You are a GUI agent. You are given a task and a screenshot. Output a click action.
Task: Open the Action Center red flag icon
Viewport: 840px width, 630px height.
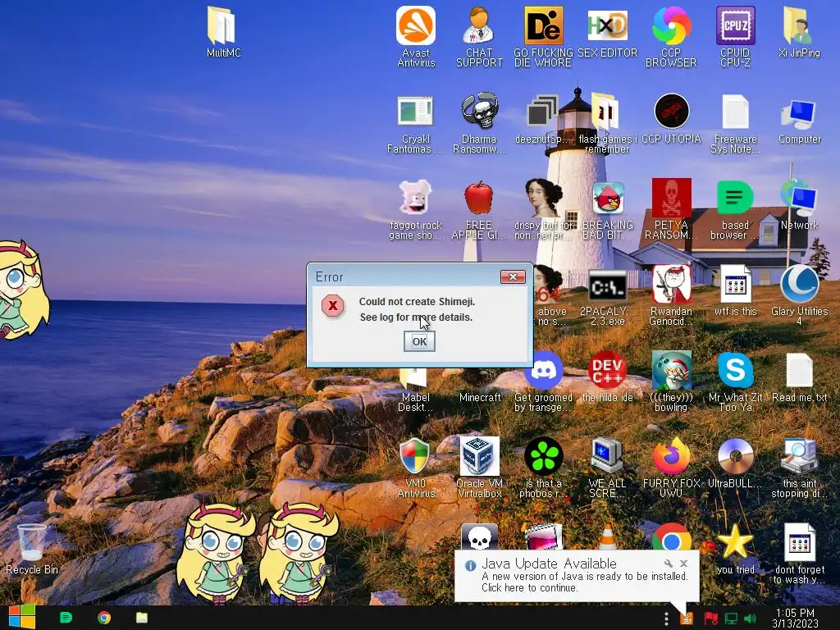710,619
